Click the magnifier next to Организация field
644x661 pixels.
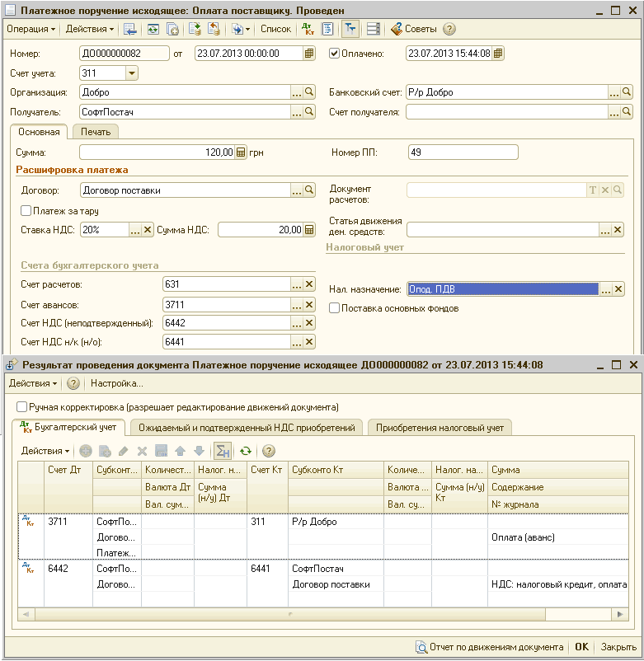click(309, 92)
